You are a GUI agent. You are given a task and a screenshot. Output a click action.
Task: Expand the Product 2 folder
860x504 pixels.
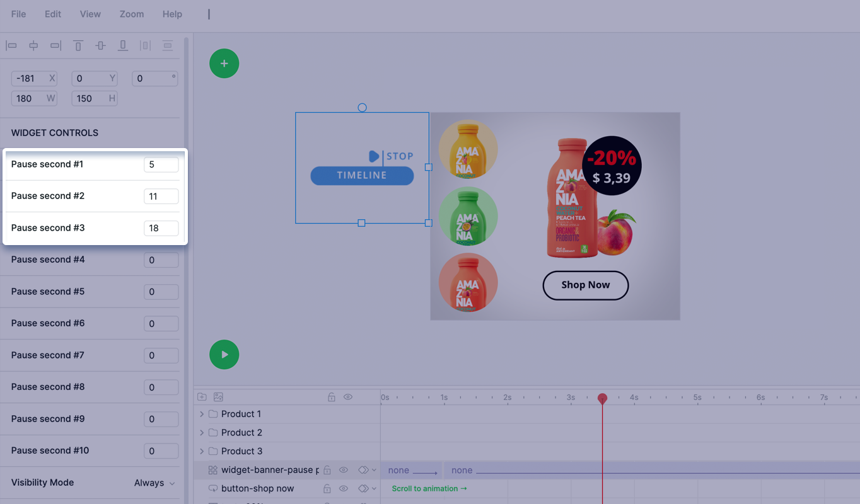point(202,433)
